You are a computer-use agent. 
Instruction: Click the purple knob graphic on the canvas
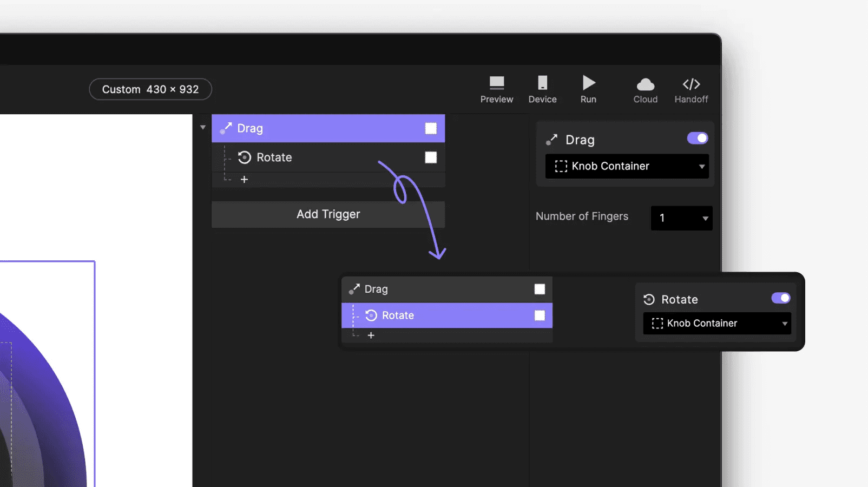[42, 400]
